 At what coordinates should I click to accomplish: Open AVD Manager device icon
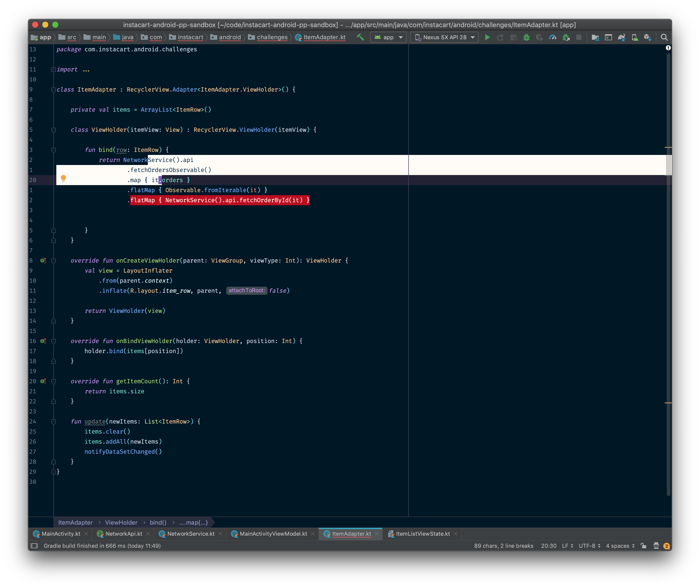pyautogui.click(x=635, y=37)
